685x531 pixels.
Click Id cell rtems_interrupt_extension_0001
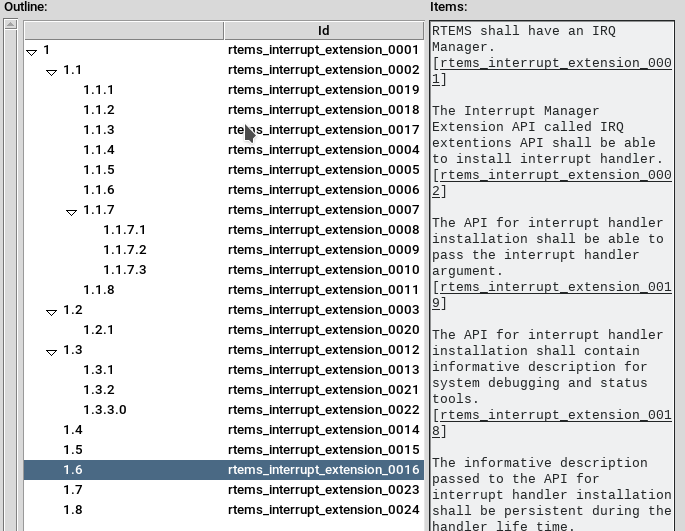(324, 50)
